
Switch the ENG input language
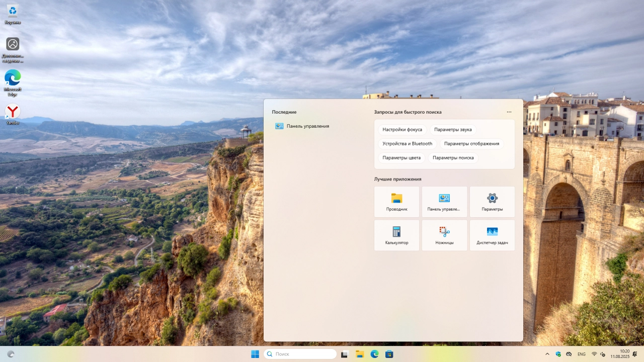[582, 354]
